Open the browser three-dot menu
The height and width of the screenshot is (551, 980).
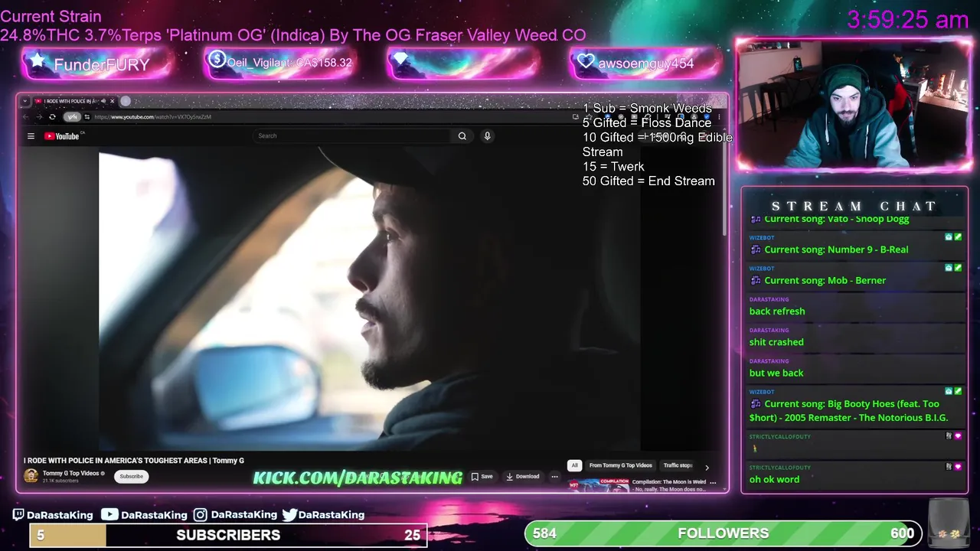click(720, 117)
